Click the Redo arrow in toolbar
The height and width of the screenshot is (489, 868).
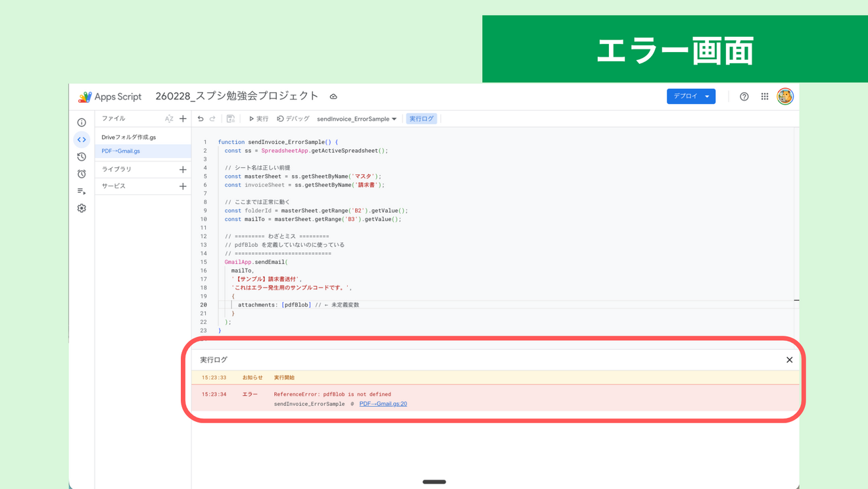tap(212, 119)
